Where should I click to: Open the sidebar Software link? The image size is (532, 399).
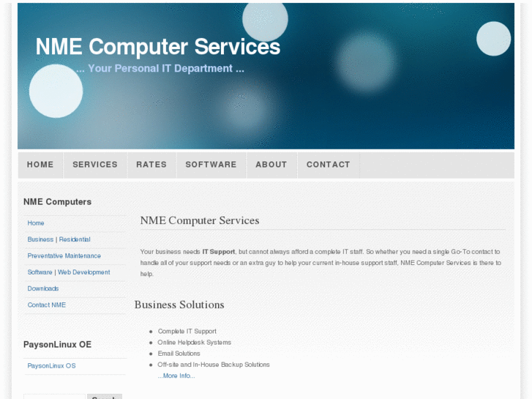40,272
